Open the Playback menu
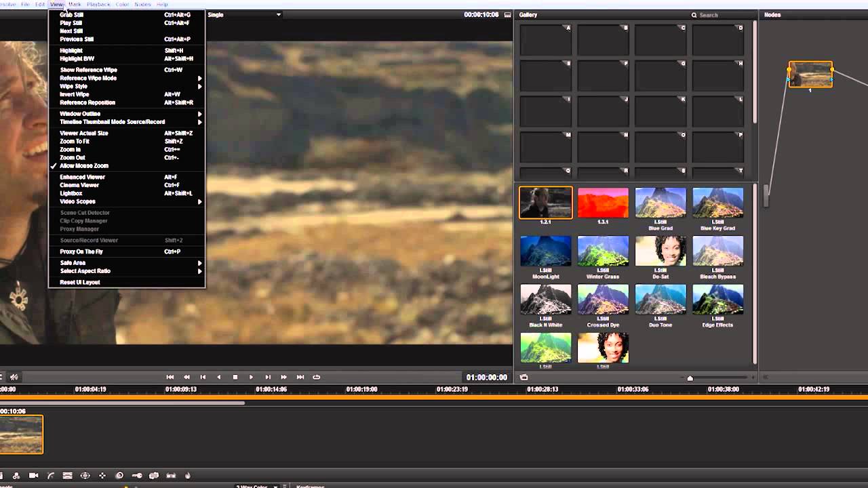The width and height of the screenshot is (868, 488). pyautogui.click(x=98, y=5)
